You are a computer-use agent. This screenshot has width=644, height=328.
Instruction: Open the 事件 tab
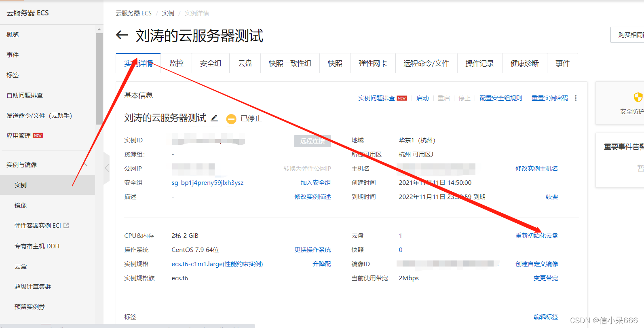(562, 63)
